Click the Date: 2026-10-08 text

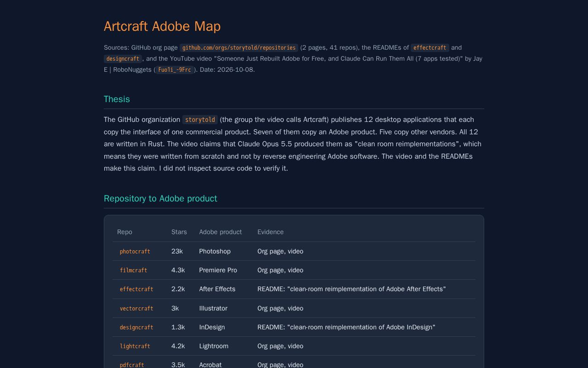click(227, 70)
